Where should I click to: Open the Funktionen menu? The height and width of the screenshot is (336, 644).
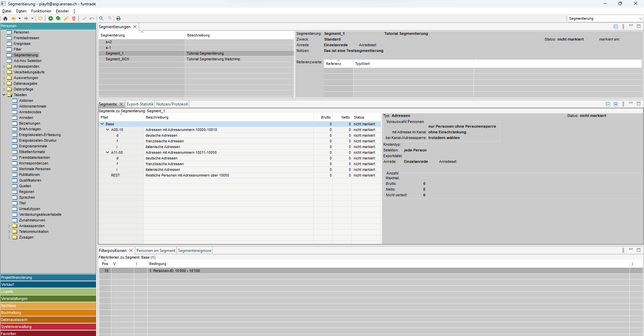[41, 11]
